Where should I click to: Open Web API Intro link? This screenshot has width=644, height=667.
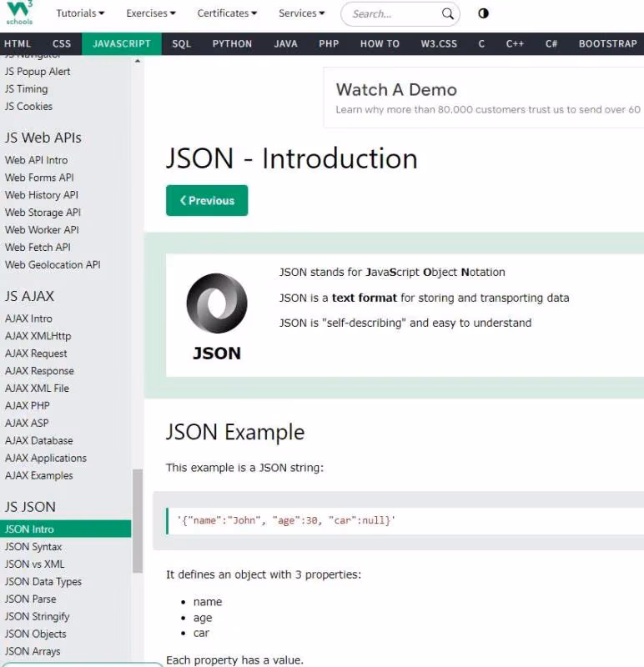tap(36, 160)
